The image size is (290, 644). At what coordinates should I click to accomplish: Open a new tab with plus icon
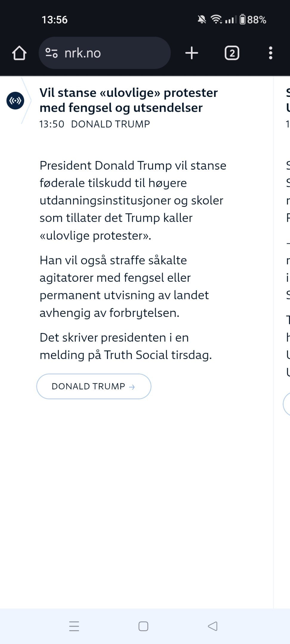192,53
